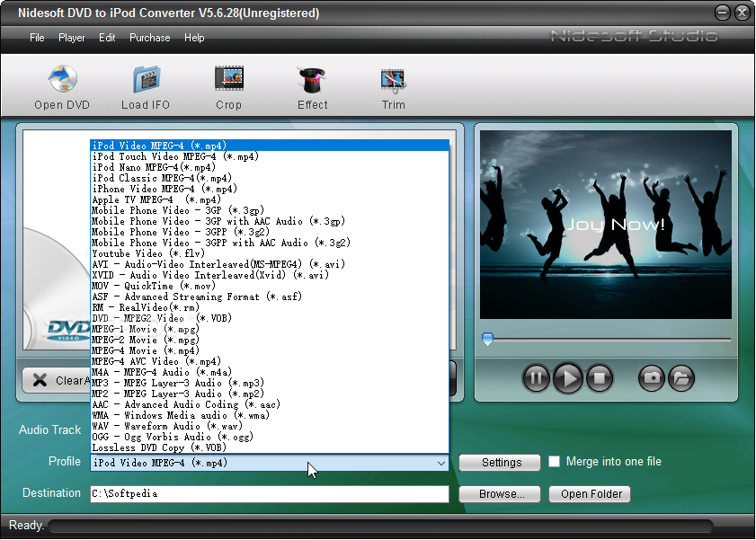The image size is (756, 540).
Task: Select MPEG-1 Movie (*.mpg)
Action: [270, 329]
